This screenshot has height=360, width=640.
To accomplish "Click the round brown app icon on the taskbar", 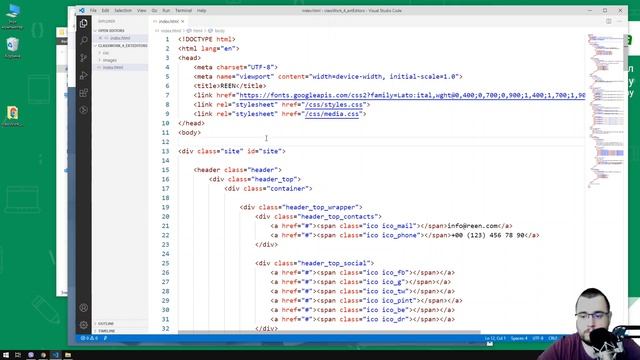I will click(43, 355).
